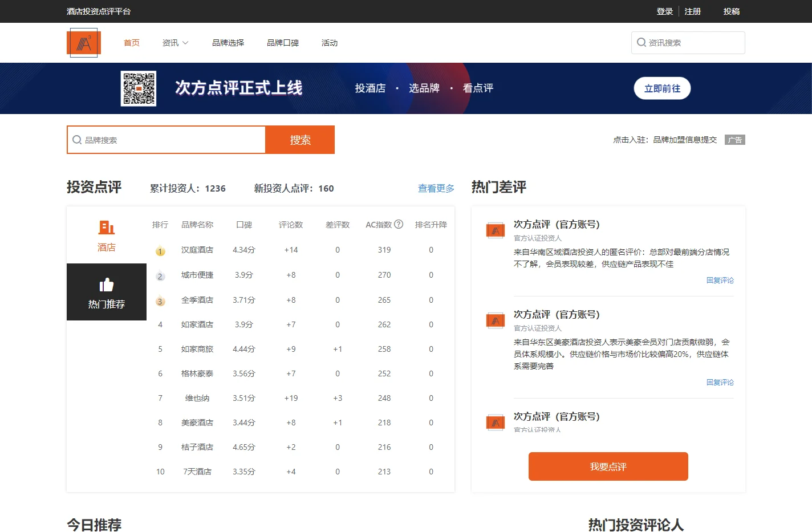Open 品牌口碑 nav item
This screenshot has width=812, height=532.
(x=283, y=43)
